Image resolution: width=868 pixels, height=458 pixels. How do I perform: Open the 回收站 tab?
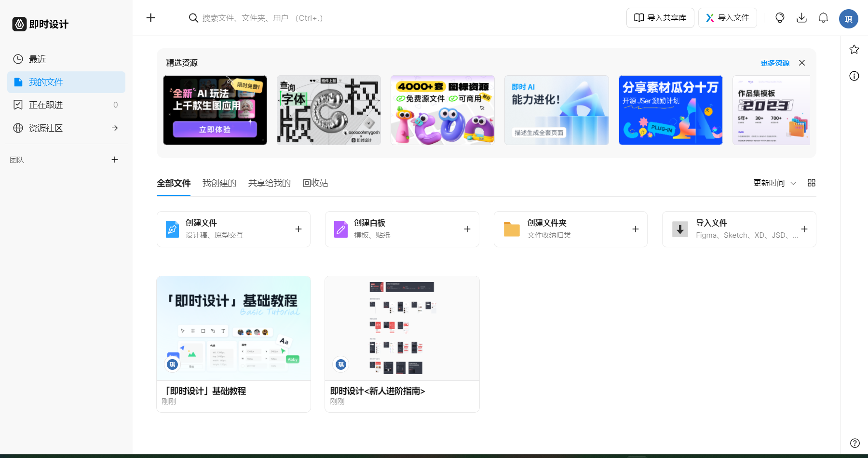tap(315, 183)
